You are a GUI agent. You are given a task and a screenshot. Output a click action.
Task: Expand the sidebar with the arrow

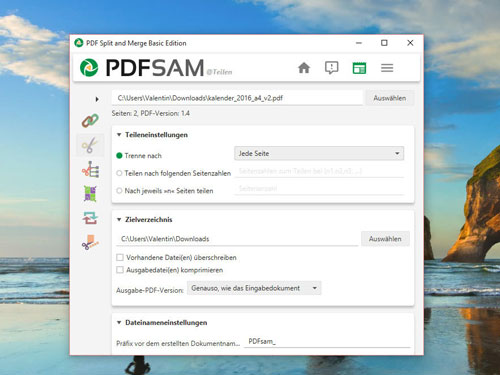click(x=97, y=99)
